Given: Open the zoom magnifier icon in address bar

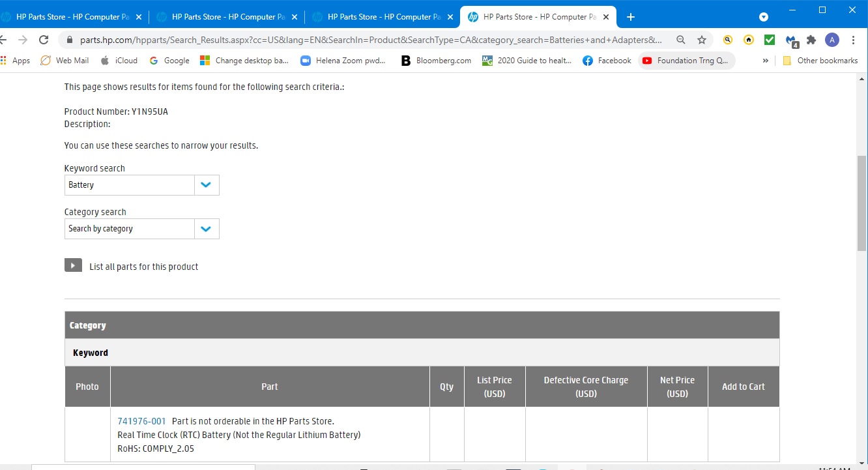Looking at the screenshot, I should [x=681, y=40].
